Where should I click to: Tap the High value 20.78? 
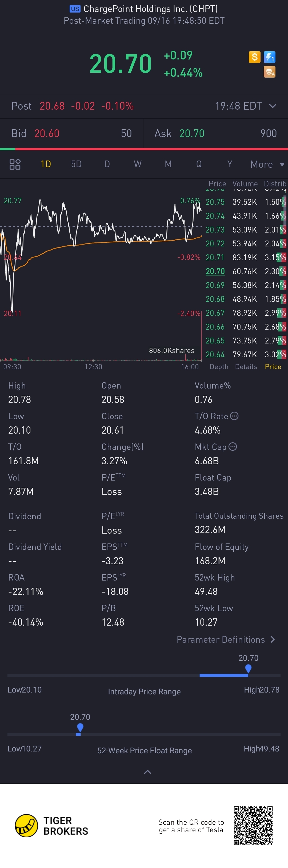point(19,400)
